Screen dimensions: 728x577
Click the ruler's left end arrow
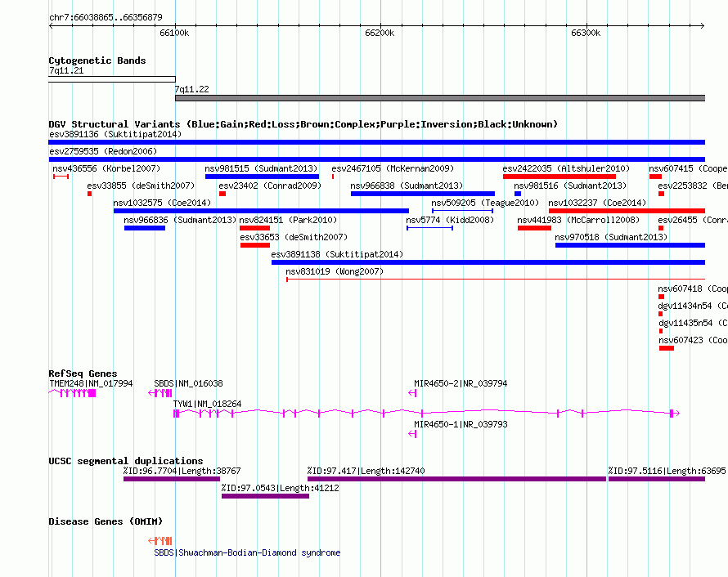pyautogui.click(x=51, y=25)
